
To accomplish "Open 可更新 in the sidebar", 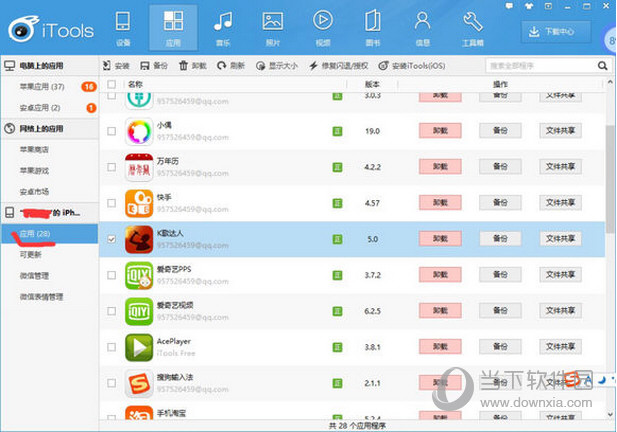I will 50,255.
